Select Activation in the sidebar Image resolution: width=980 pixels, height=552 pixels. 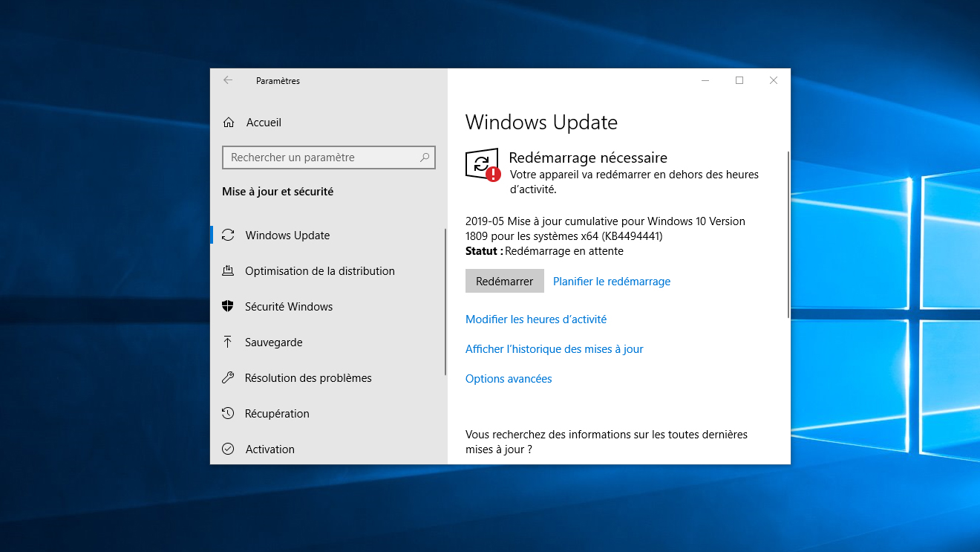(327, 449)
